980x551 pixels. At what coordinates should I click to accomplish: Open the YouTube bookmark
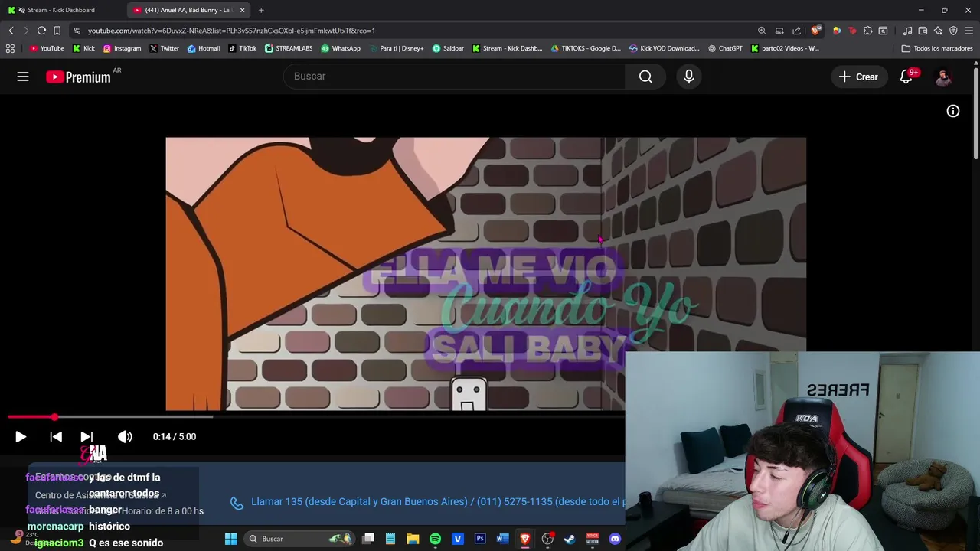click(x=46, y=48)
